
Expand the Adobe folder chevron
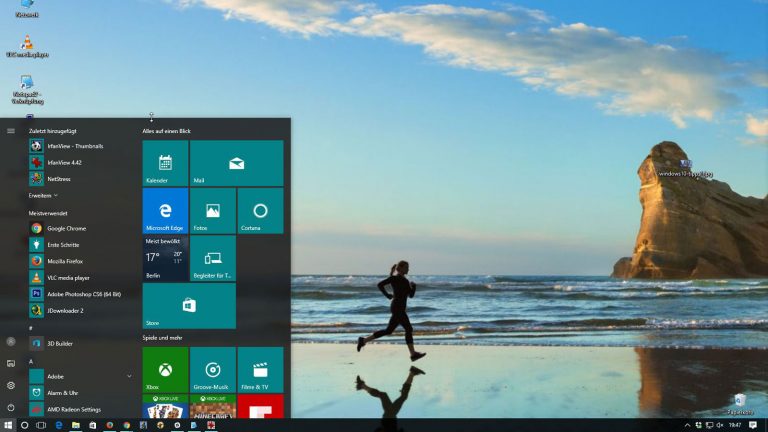129,376
